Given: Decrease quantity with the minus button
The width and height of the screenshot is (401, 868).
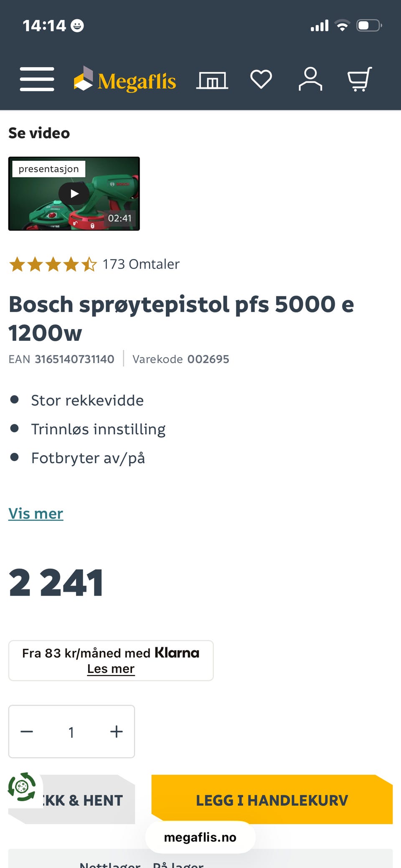Looking at the screenshot, I should point(27,731).
